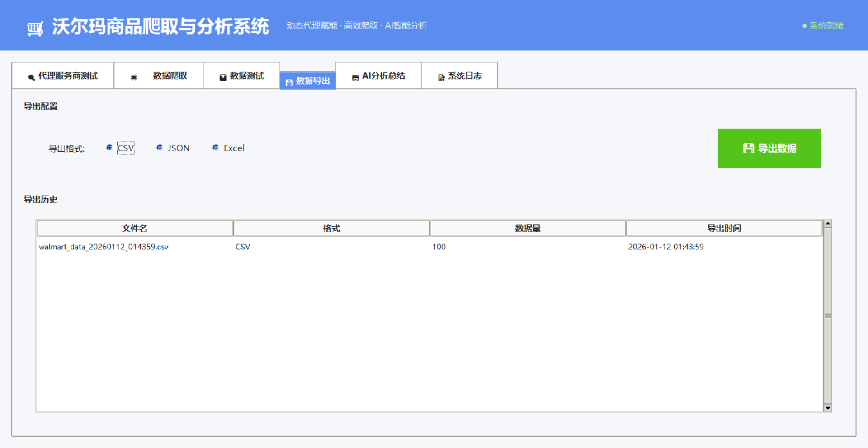Open the 代理服务商测试 tab
The height and width of the screenshot is (448, 868).
(x=63, y=76)
